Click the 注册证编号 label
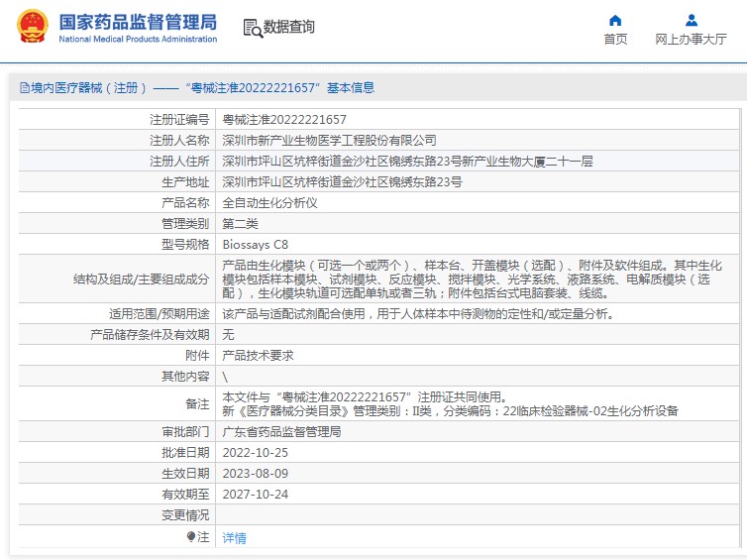 (x=179, y=120)
